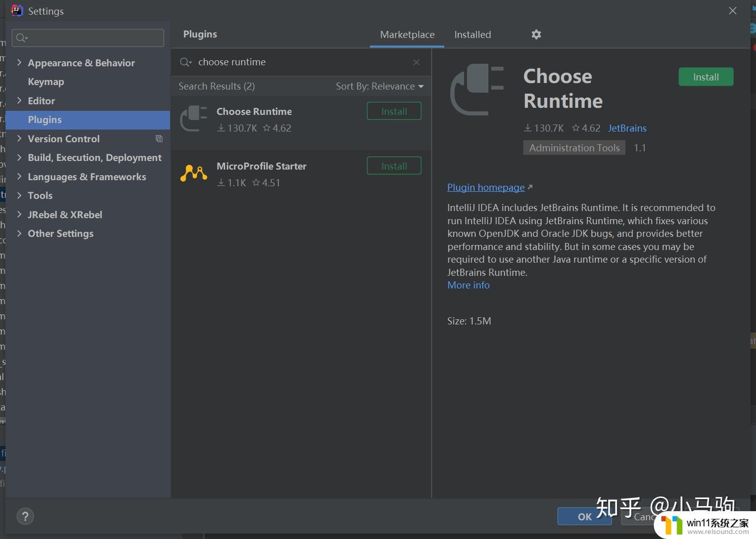The image size is (756, 539).
Task: Install Choose Runtime from results list
Action: coord(394,111)
